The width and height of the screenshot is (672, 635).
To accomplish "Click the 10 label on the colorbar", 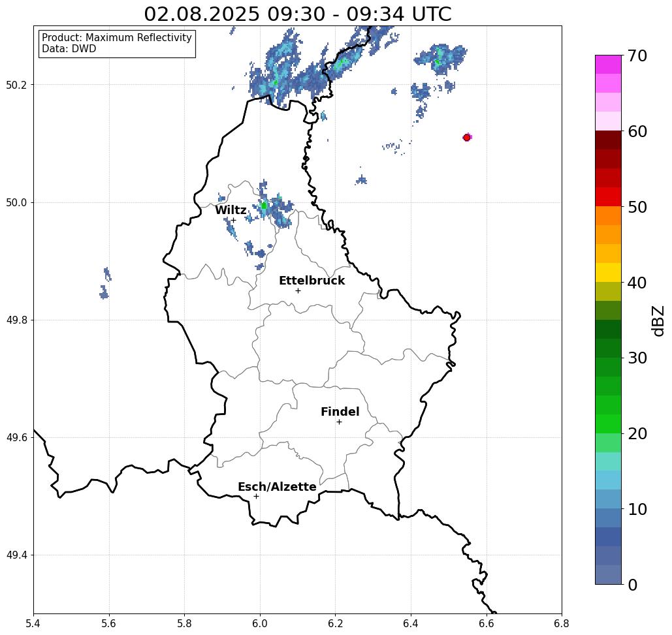I will (637, 509).
